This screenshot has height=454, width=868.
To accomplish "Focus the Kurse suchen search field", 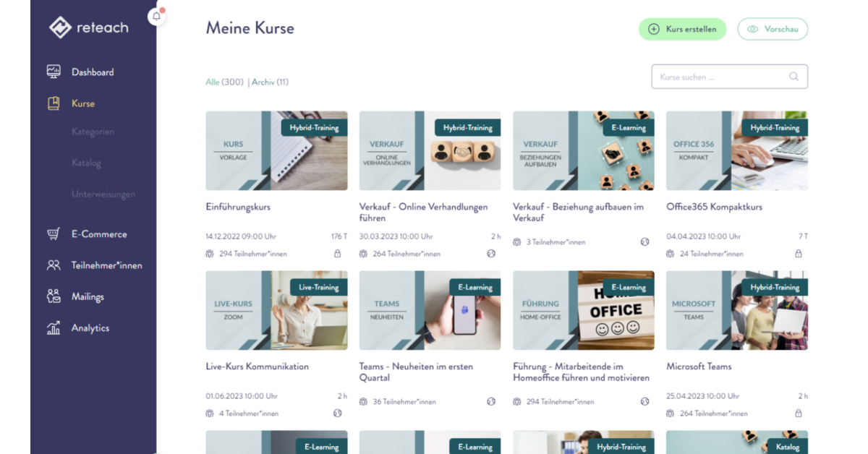I will pyautogui.click(x=729, y=77).
